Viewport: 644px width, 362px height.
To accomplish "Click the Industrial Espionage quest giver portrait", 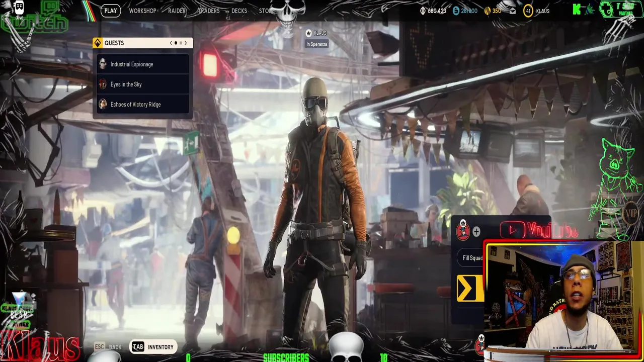I will click(103, 64).
